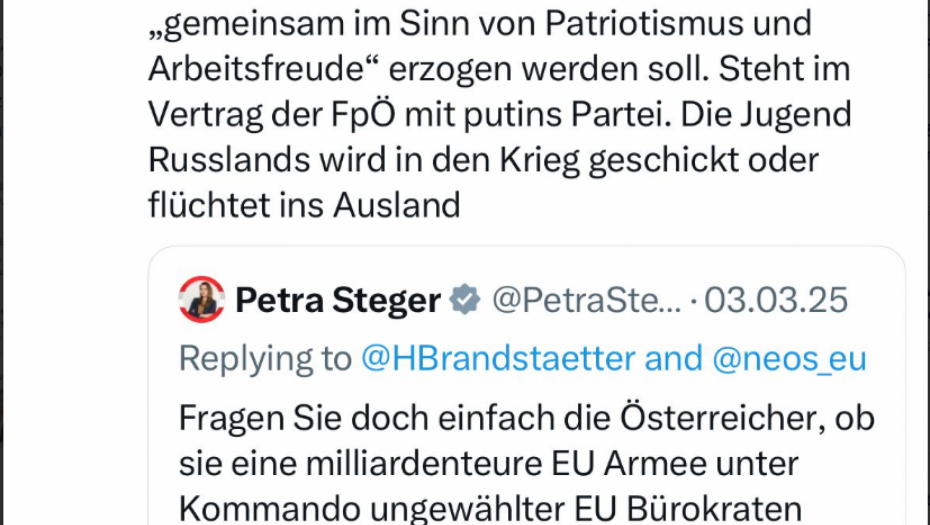Open the @neos_eu mention link
930x525 pixels.
pyautogui.click(x=789, y=359)
